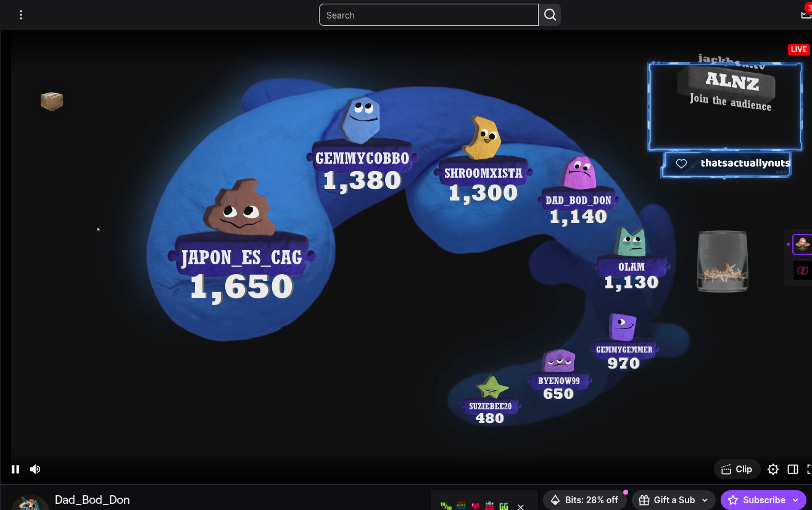Click the glass jar overlay on the stream
812x510 pixels.
pos(723,261)
